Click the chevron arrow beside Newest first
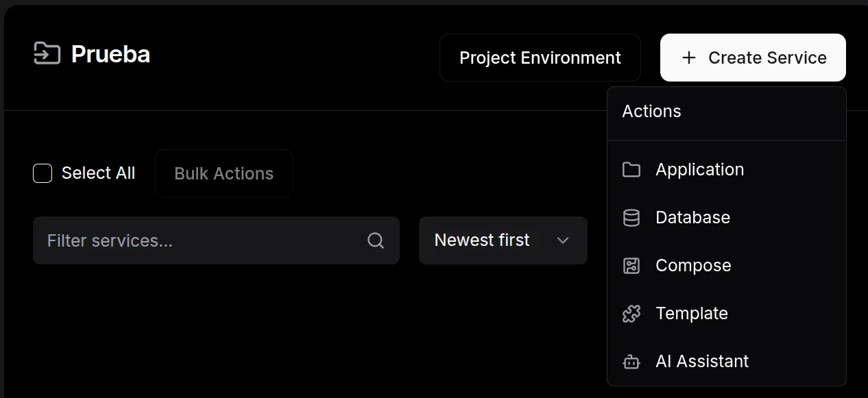This screenshot has width=868, height=398. click(563, 240)
